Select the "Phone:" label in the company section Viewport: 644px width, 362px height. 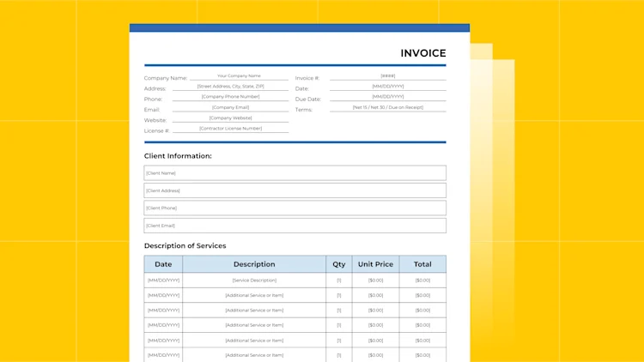pos(153,100)
